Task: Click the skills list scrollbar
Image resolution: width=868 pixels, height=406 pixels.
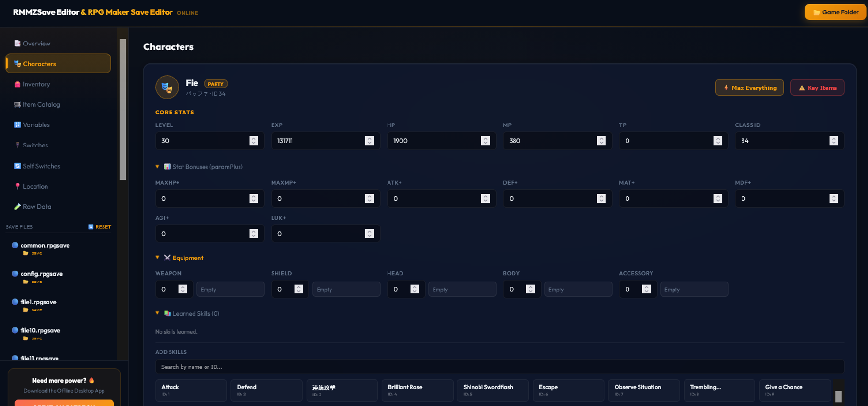Action: [838, 396]
